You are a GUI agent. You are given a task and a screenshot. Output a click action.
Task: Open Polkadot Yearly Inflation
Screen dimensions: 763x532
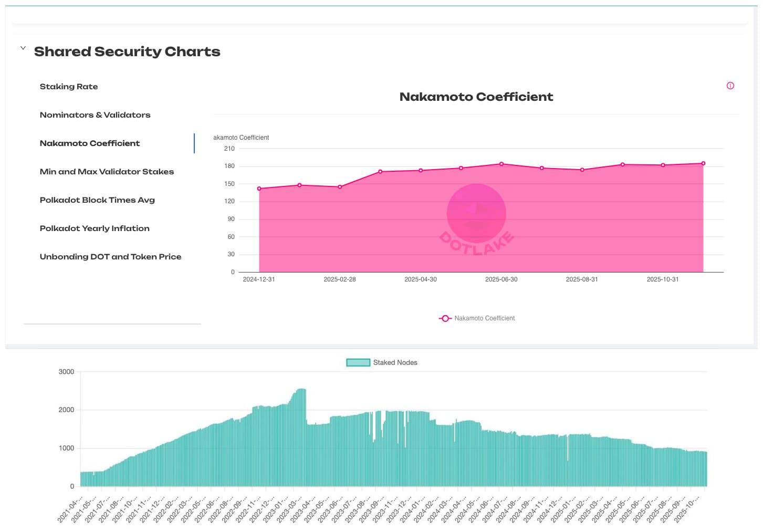(x=95, y=228)
